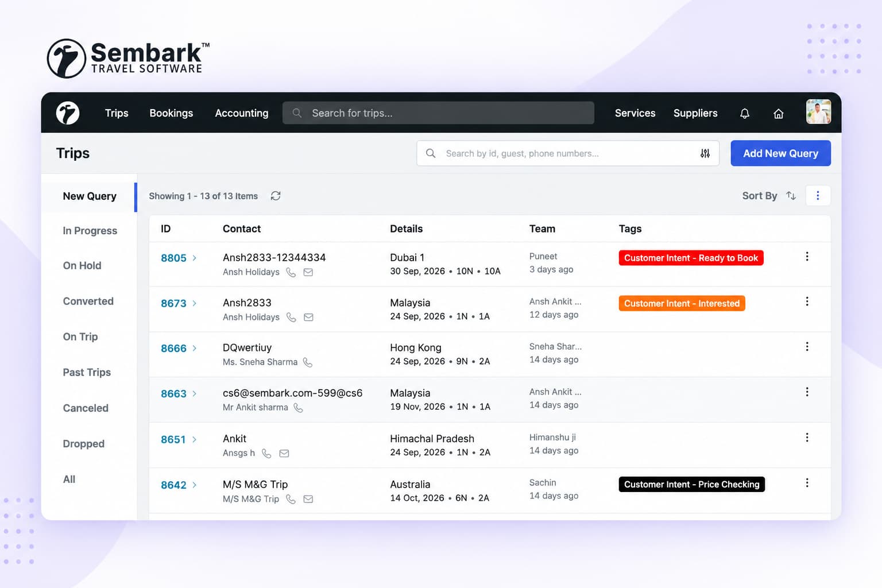
Task: Email M/S M&G Trip contact on 8642
Action: point(308,499)
